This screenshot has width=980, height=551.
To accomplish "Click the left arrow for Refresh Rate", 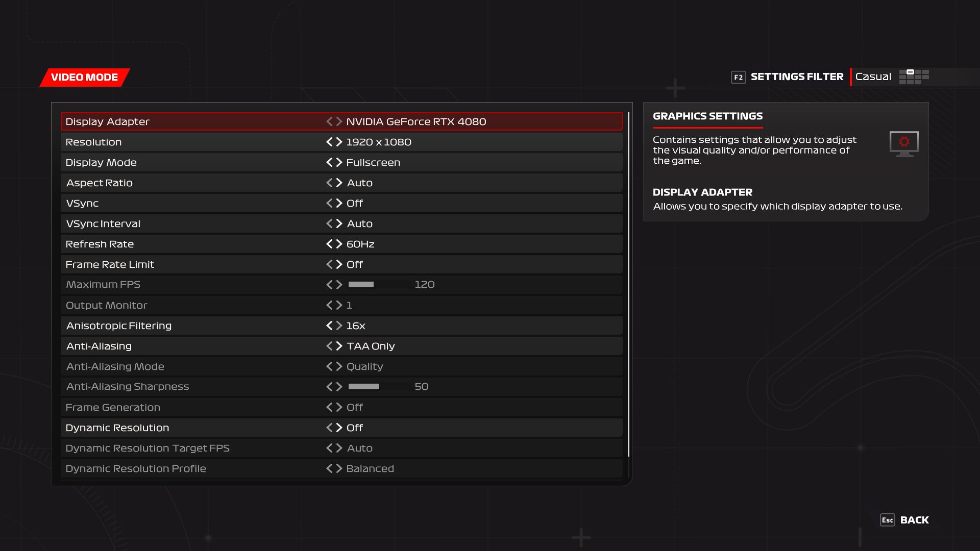I will pyautogui.click(x=329, y=244).
